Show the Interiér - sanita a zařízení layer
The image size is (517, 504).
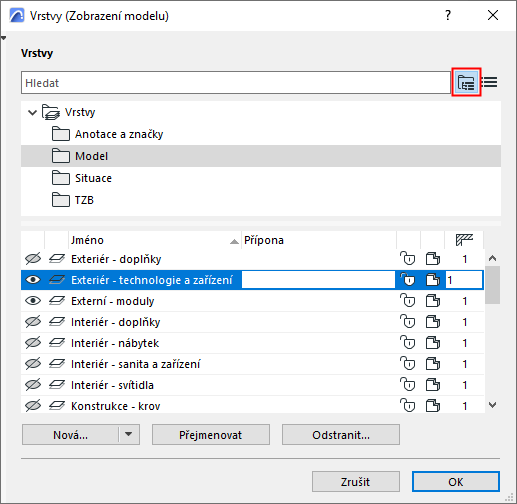tap(33, 364)
